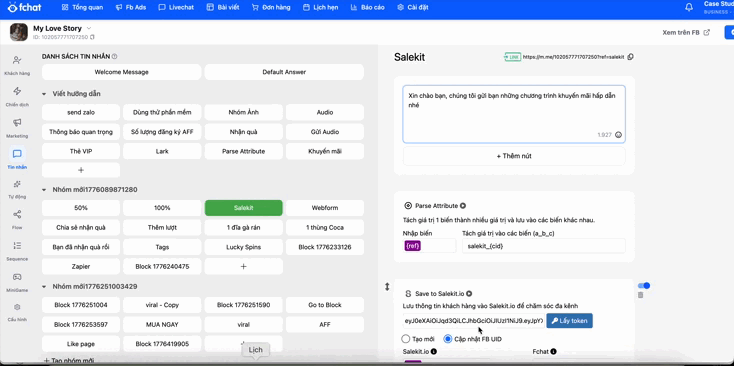Play the Parse Attribute tutorial video

(x=463, y=205)
